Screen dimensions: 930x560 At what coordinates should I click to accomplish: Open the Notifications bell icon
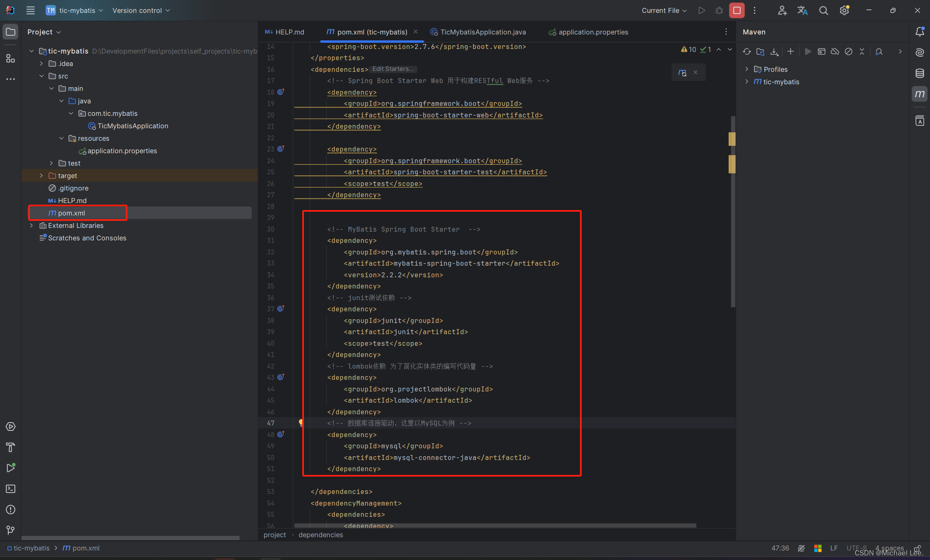(920, 32)
